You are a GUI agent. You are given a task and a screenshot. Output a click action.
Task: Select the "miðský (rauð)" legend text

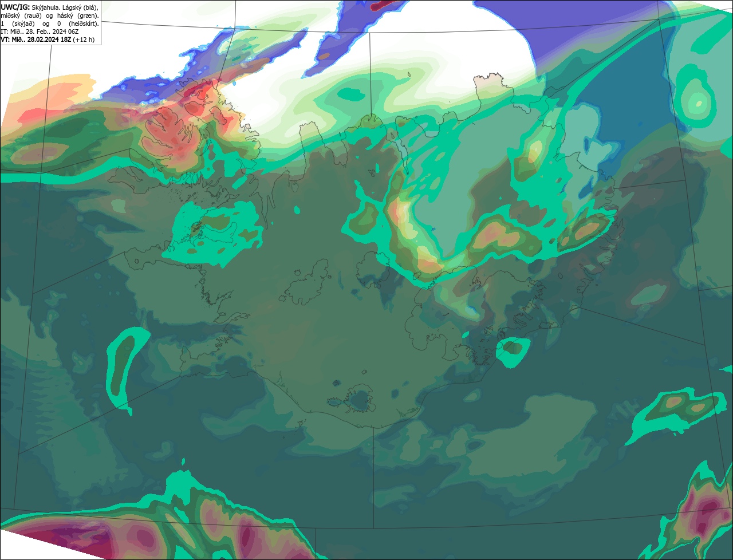(21, 16)
